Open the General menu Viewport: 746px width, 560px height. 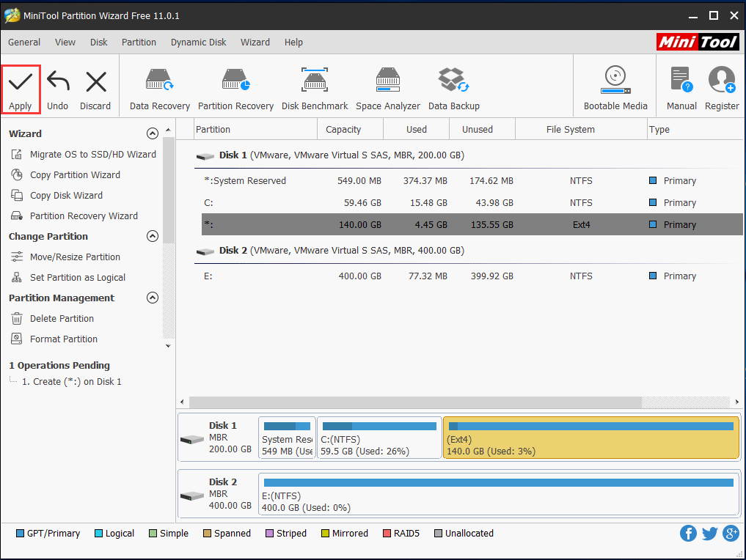click(x=24, y=43)
